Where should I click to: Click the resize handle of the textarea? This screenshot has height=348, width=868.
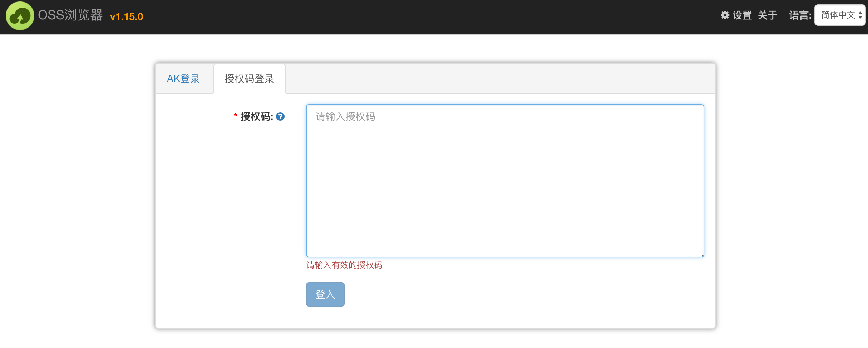pos(701,254)
